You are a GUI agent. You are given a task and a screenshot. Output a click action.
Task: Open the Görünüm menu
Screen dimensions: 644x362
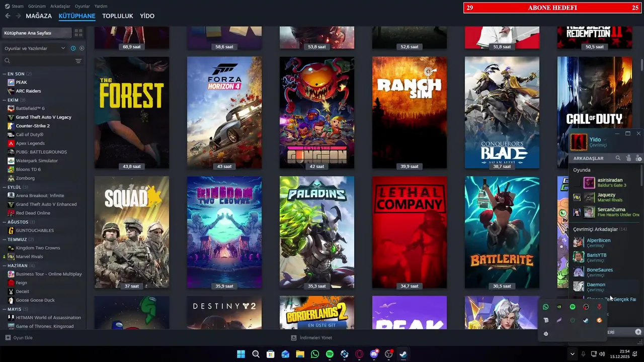click(x=37, y=6)
